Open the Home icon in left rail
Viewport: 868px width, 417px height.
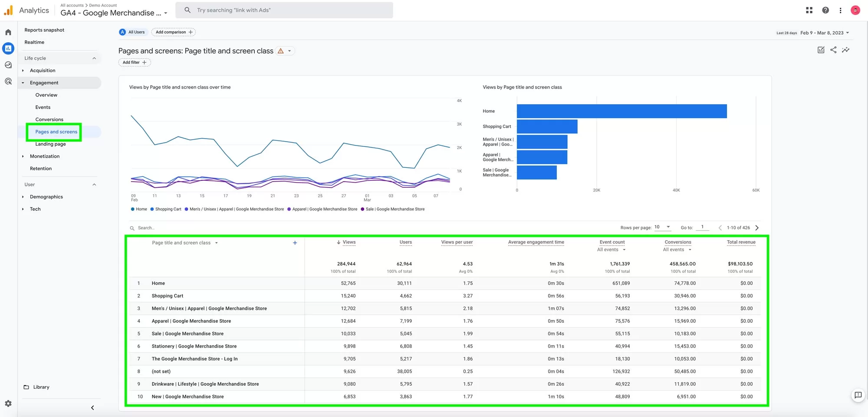pyautogui.click(x=8, y=32)
